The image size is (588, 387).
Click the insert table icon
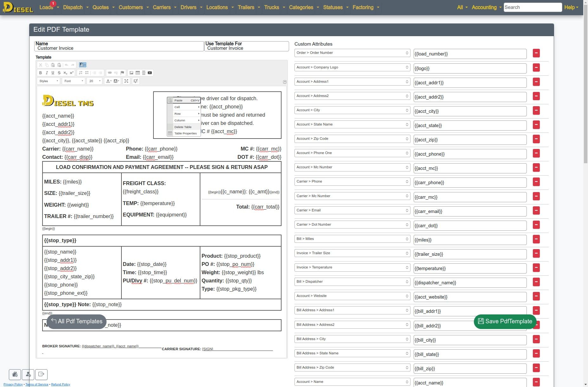[138, 73]
